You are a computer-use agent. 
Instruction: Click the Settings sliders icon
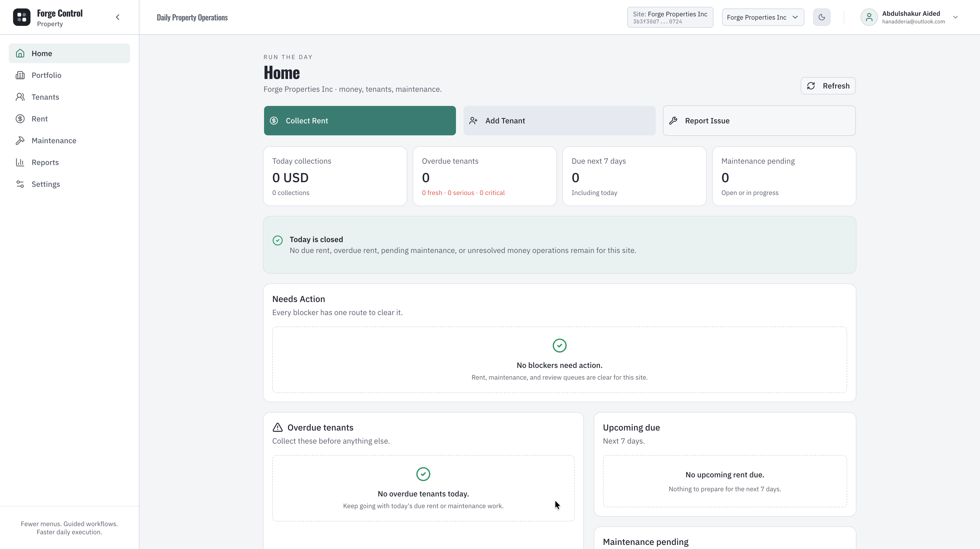click(20, 184)
